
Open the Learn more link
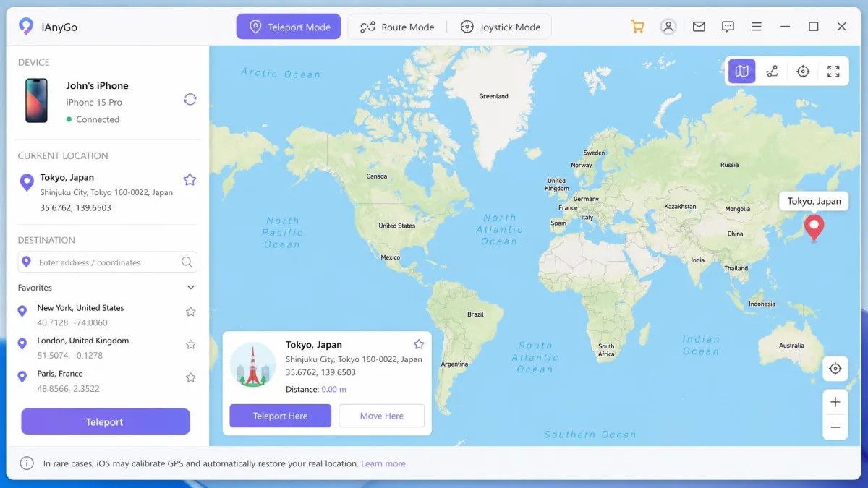[383, 463]
